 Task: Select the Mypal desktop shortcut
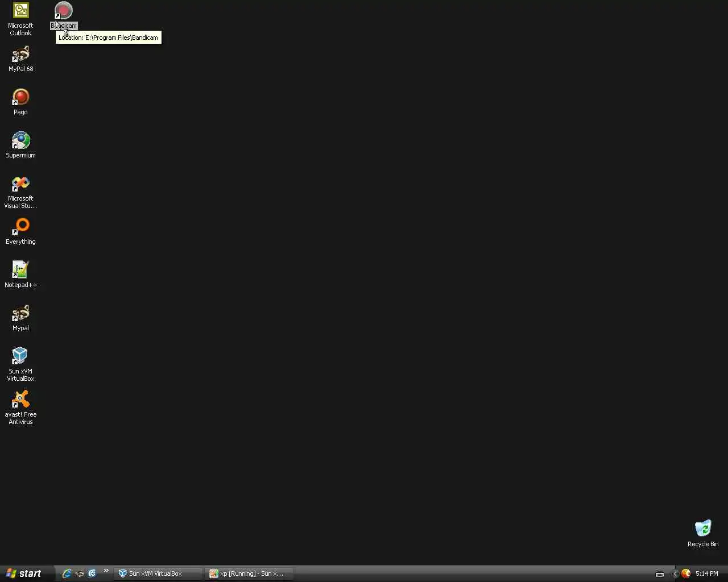click(20, 318)
